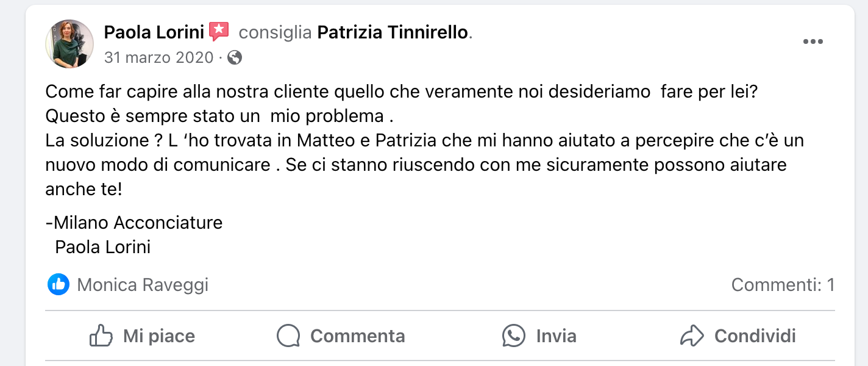Open Paola Lorini's profile picture
Screen dimensions: 868x366
pos(69,44)
